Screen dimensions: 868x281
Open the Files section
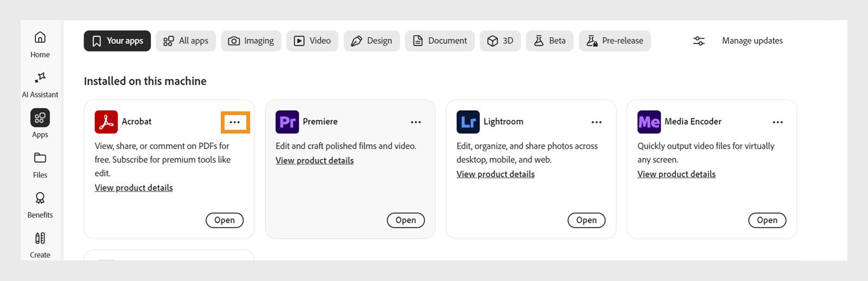pyautogui.click(x=40, y=165)
